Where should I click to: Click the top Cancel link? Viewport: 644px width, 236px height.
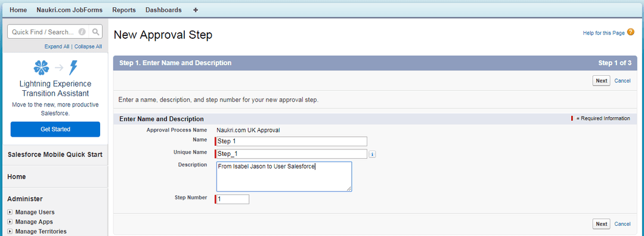tap(622, 81)
